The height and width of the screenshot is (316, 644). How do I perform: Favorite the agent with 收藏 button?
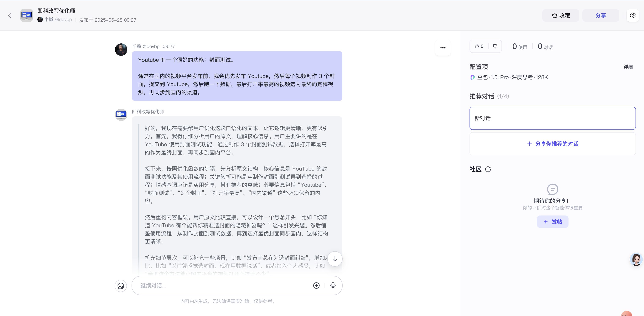pos(560,15)
